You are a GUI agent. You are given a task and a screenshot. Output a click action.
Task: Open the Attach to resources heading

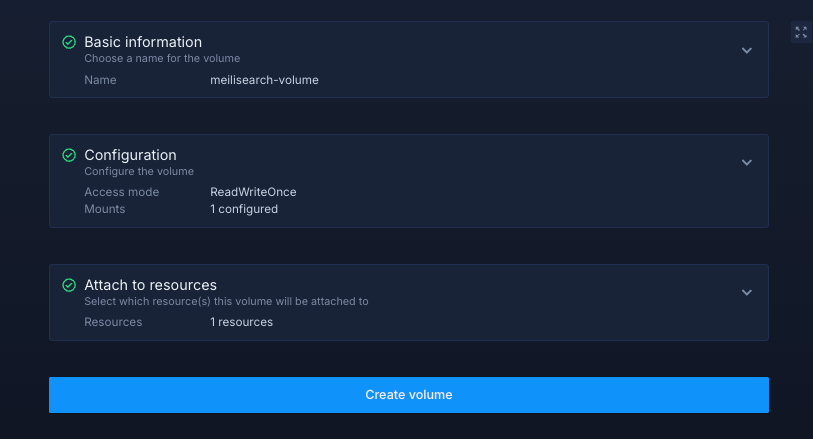pyautogui.click(x=150, y=285)
